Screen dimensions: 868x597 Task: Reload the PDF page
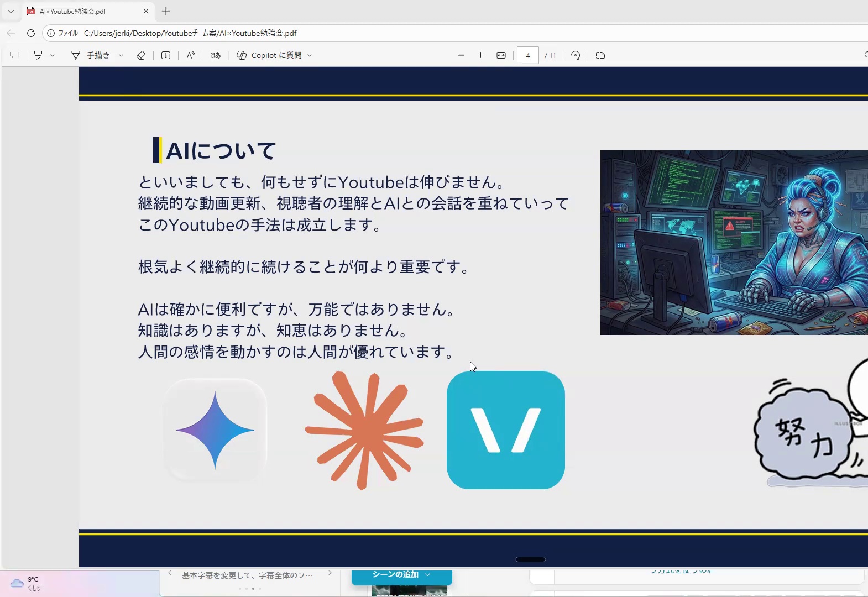coord(31,33)
